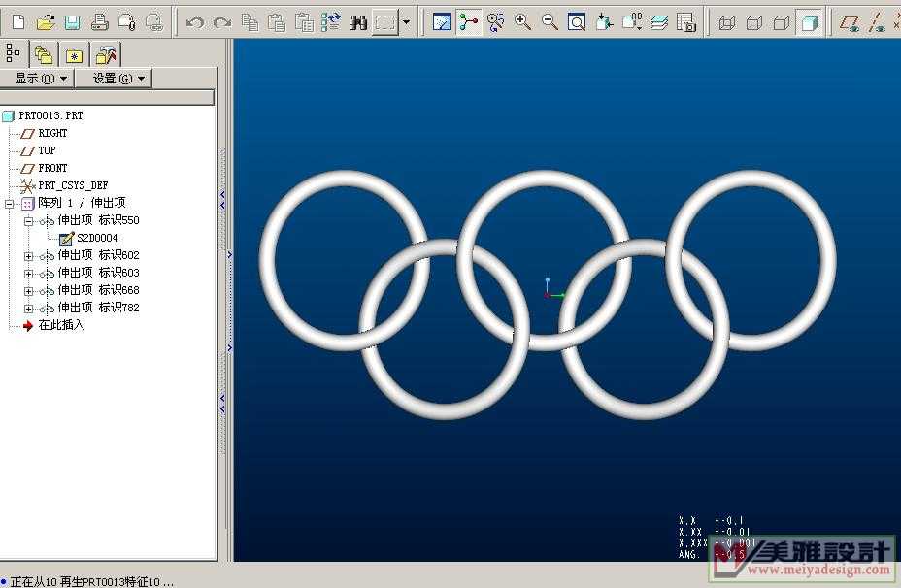The image size is (901, 588).
Task: Select the Zoom Out magnifier
Action: (550, 22)
